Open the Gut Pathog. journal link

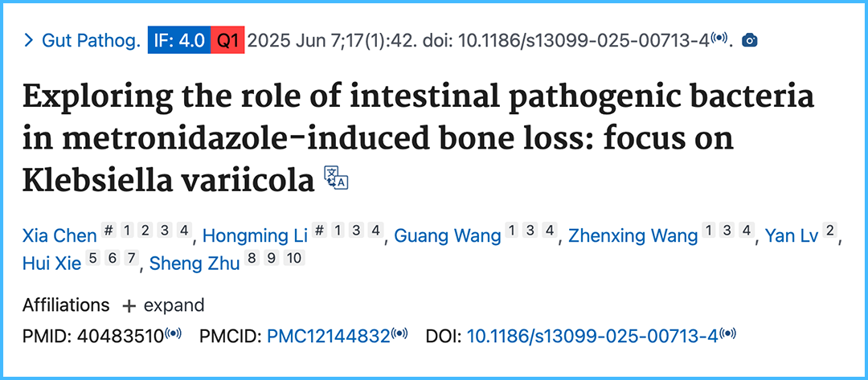[x=91, y=40]
